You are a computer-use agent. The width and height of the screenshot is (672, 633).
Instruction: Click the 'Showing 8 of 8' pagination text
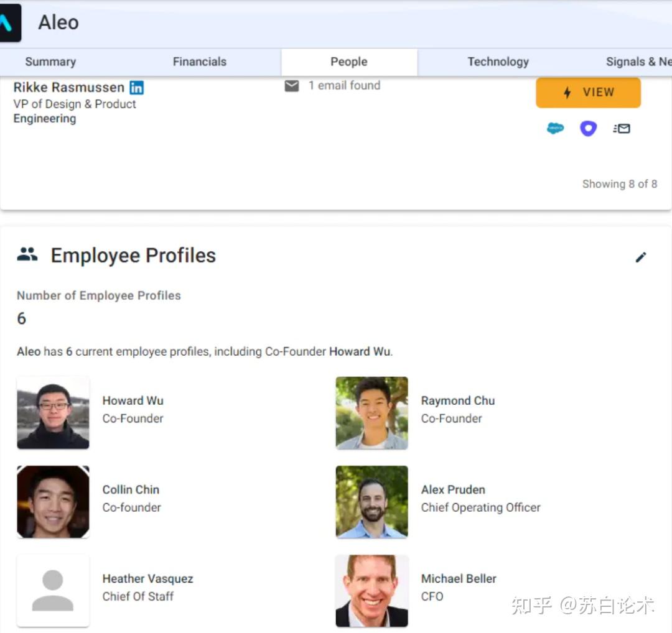coord(620,183)
